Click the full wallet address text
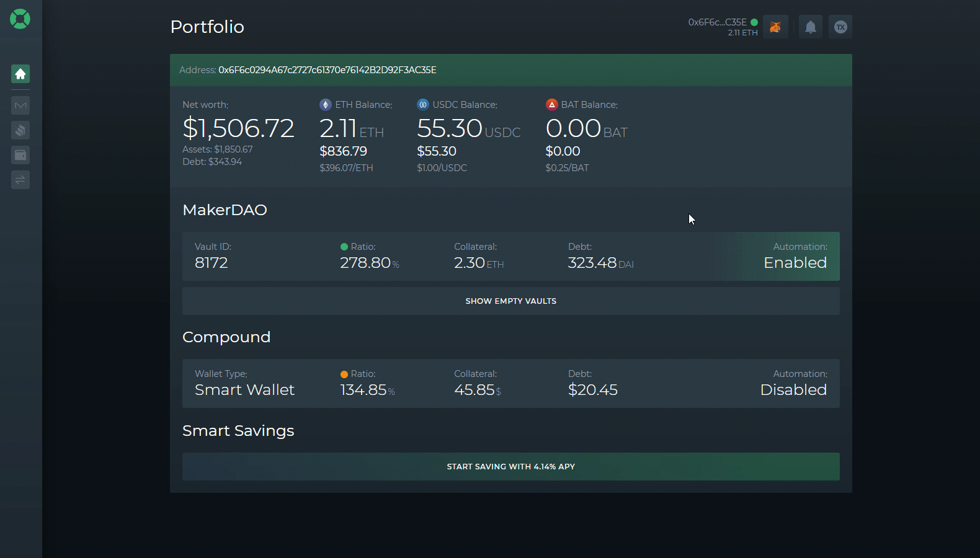The height and width of the screenshot is (558, 980). [x=327, y=70]
